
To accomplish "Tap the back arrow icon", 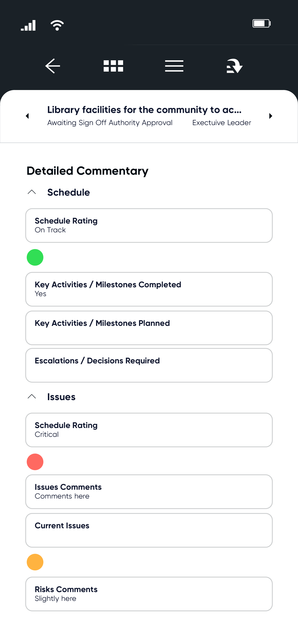I will click(53, 66).
